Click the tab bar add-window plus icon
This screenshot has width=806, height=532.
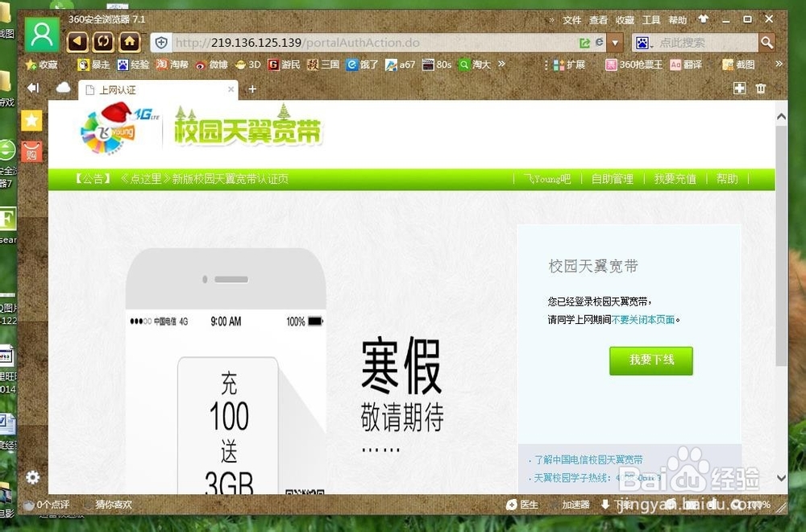(739, 89)
